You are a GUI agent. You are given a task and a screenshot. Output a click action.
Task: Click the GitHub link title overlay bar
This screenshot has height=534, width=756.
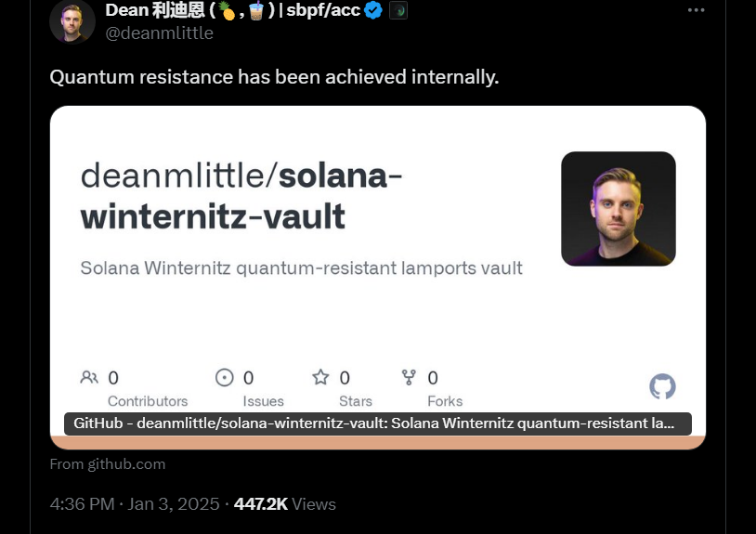(x=378, y=423)
